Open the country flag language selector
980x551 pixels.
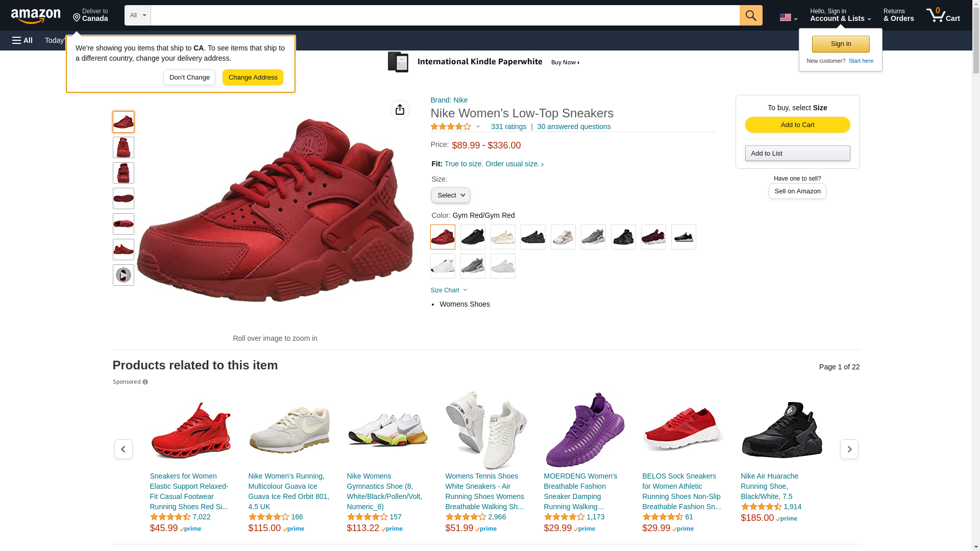point(788,17)
